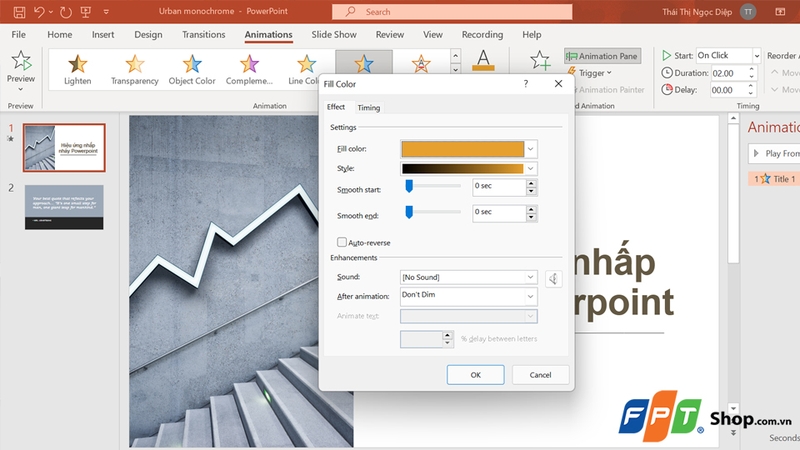Click the Smooth end slider handle
The image size is (800, 450).
click(409, 212)
